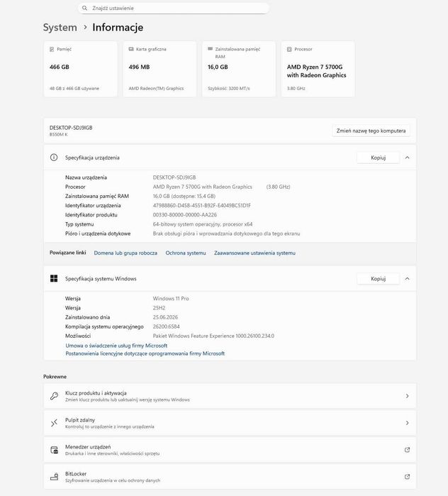The width and height of the screenshot is (448, 496).
Task: Open "Domena lub grupa robocza" link
Action: 125,253
